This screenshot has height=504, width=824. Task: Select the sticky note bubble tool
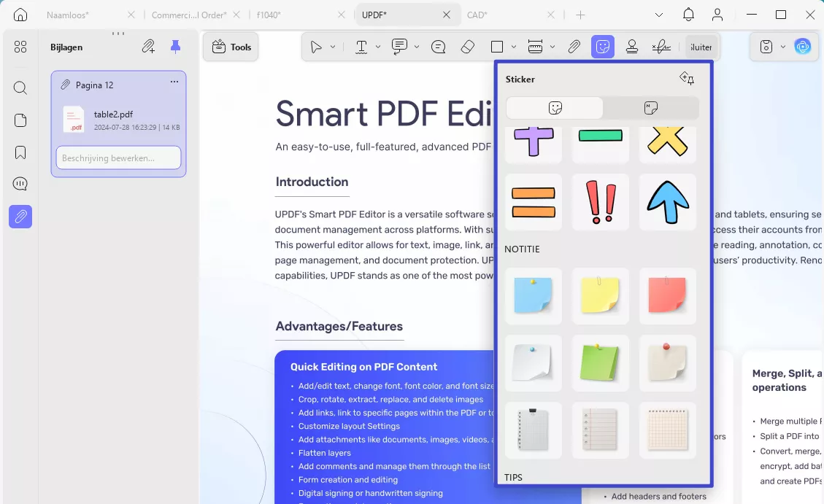[x=439, y=47]
